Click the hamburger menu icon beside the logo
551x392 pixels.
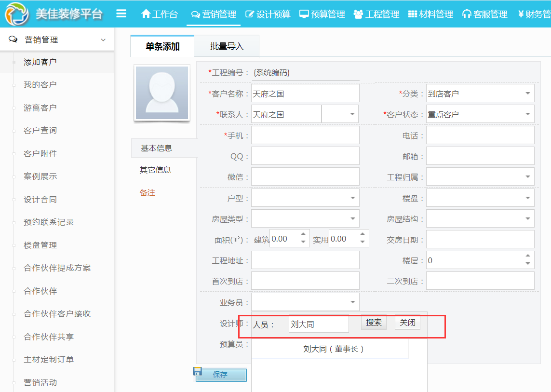click(121, 14)
